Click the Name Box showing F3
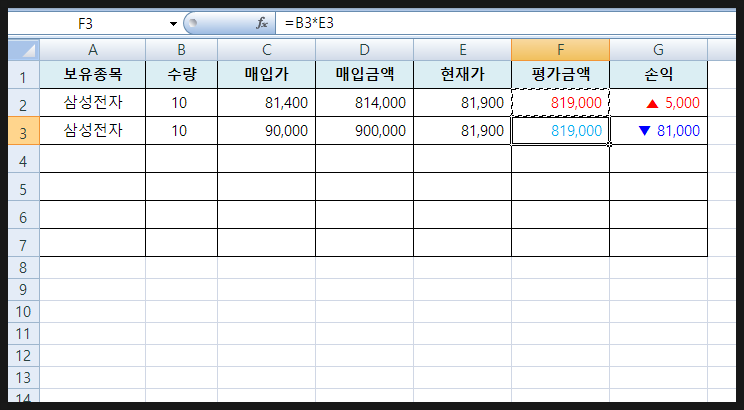744x410 pixels. [x=85, y=24]
